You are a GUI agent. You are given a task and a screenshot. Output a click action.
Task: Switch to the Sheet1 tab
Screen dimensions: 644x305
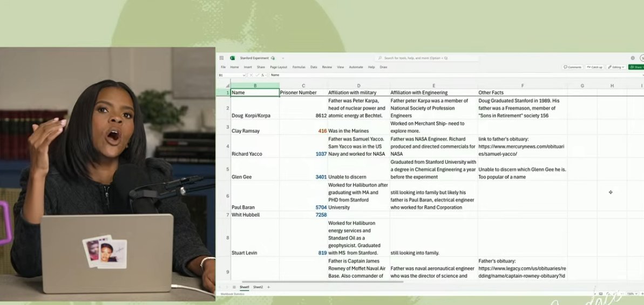[x=245, y=287]
